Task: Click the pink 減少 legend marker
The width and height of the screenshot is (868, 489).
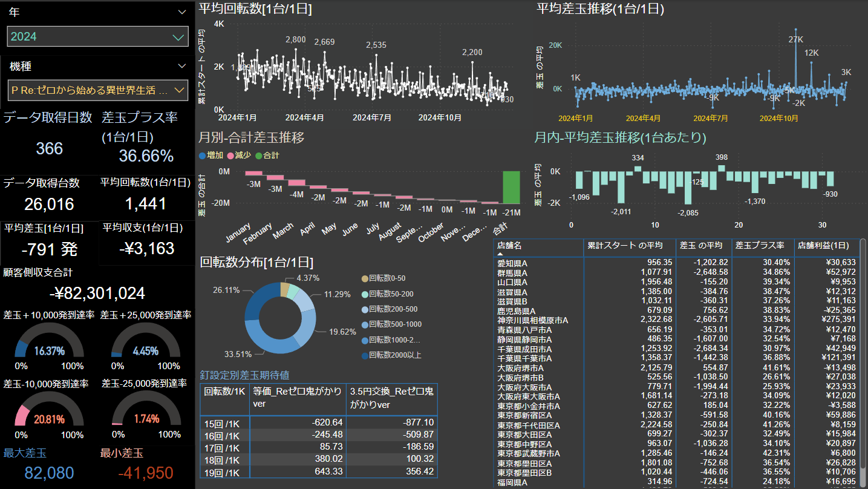Action: tap(230, 156)
